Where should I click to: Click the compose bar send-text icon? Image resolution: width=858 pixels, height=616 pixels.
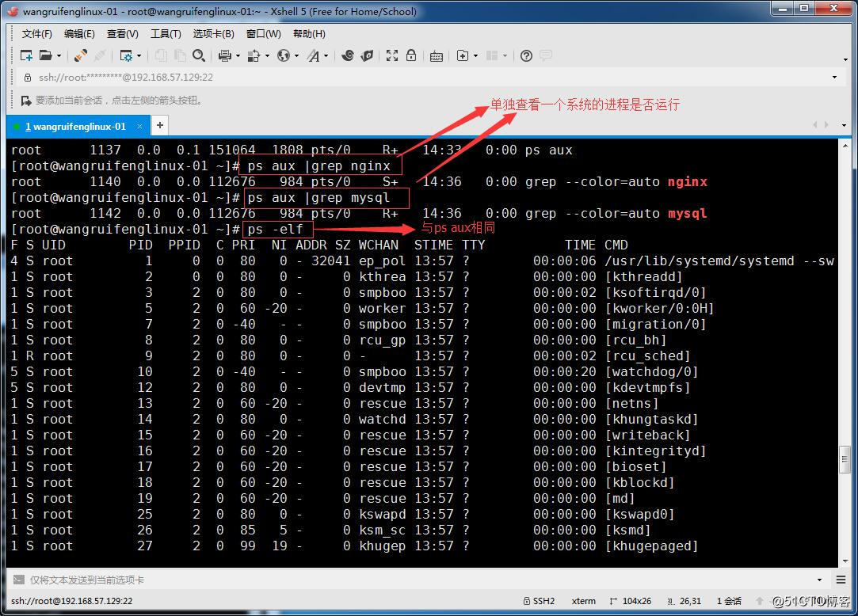(x=18, y=580)
